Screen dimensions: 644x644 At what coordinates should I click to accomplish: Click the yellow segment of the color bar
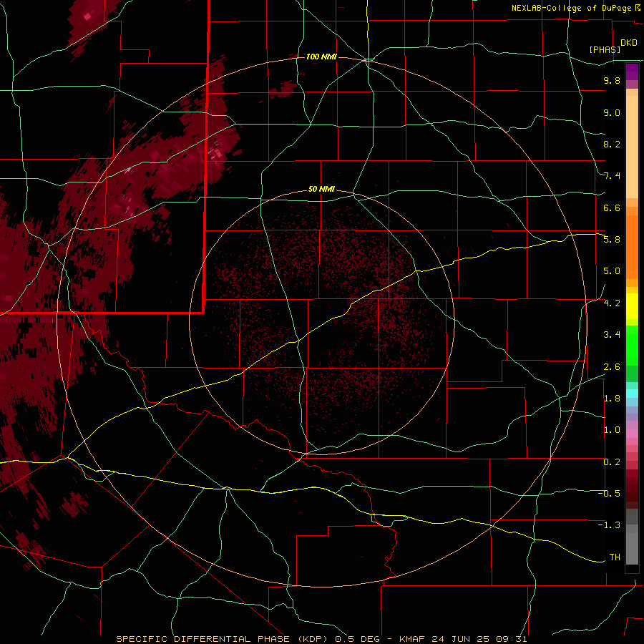632,306
